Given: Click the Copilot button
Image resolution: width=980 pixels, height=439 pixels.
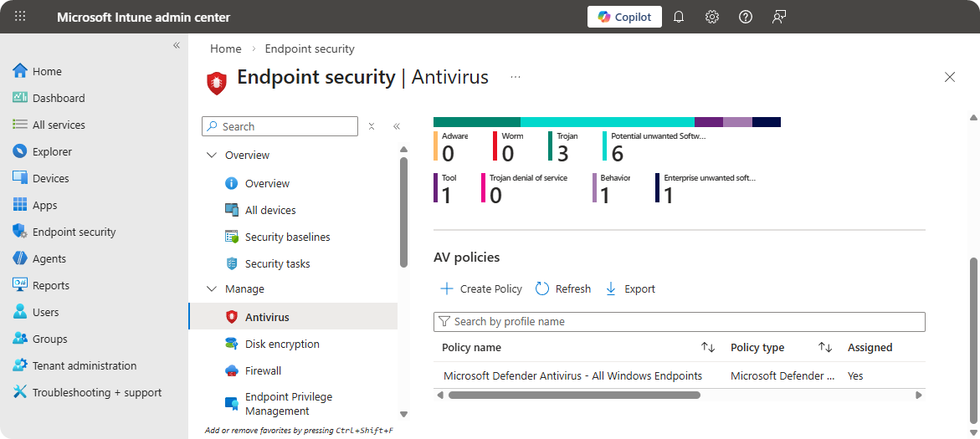Looking at the screenshot, I should (x=624, y=17).
